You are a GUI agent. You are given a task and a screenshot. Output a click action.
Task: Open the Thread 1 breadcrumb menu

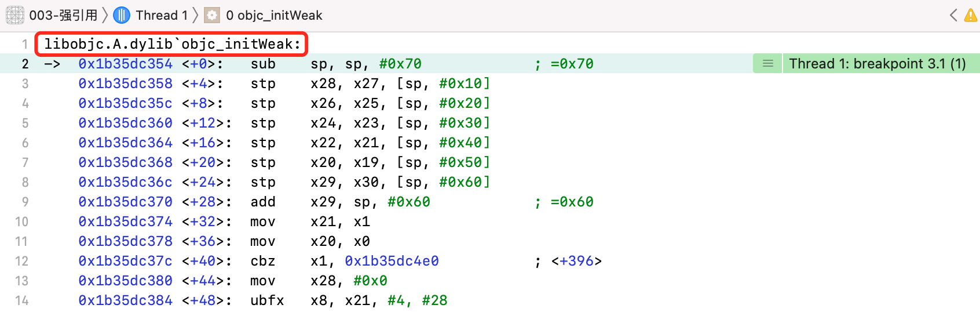click(162, 15)
